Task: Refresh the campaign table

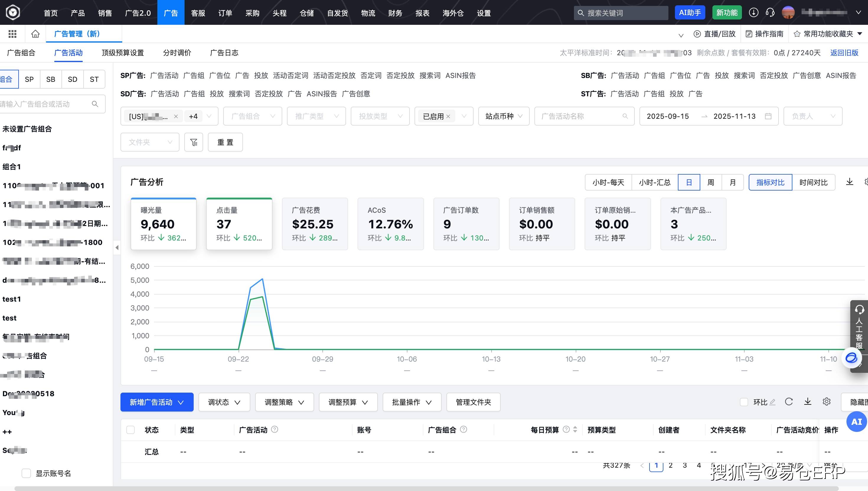Action: 789,402
